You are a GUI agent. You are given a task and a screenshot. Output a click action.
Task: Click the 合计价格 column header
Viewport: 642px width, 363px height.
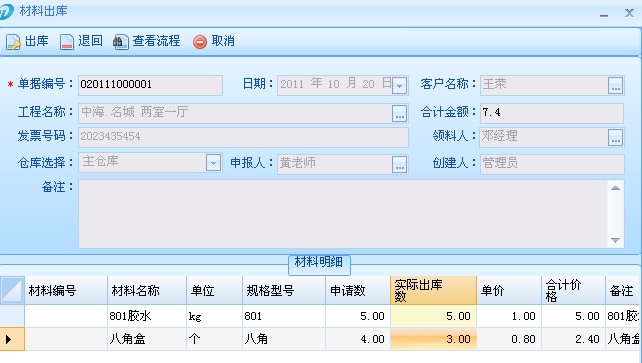(x=574, y=291)
